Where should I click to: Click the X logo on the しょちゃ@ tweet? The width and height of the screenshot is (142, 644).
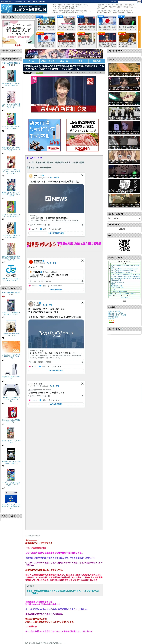(82, 384)
